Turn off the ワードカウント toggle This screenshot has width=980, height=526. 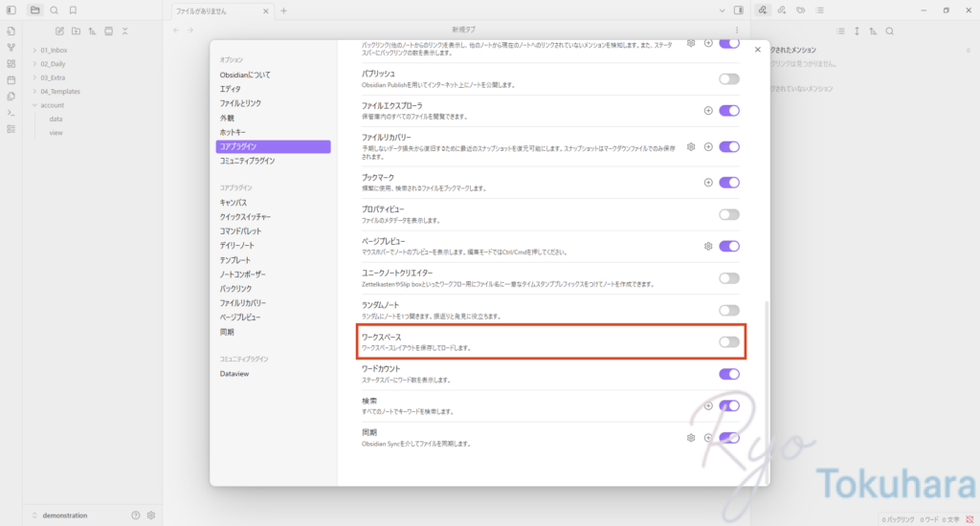pos(728,374)
